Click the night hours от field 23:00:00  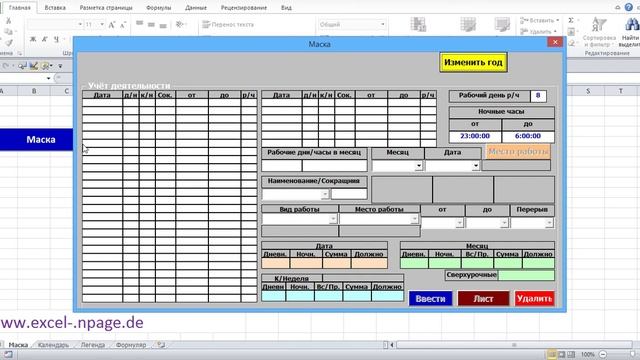point(475,136)
